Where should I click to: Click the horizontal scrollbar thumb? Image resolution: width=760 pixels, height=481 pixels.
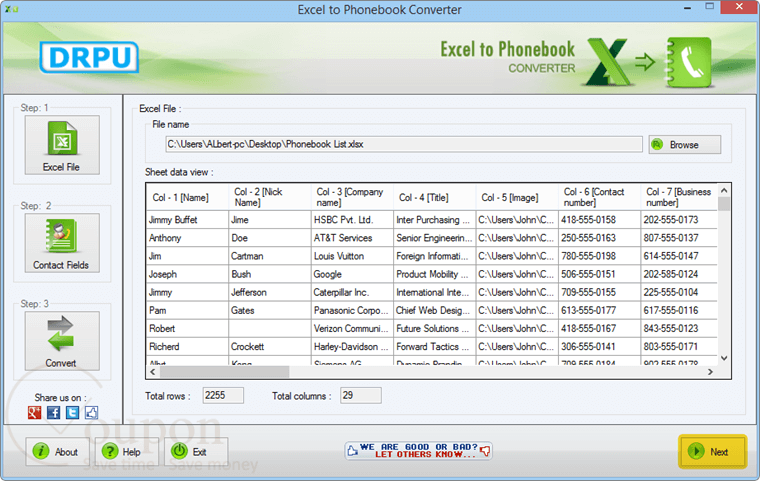224,372
